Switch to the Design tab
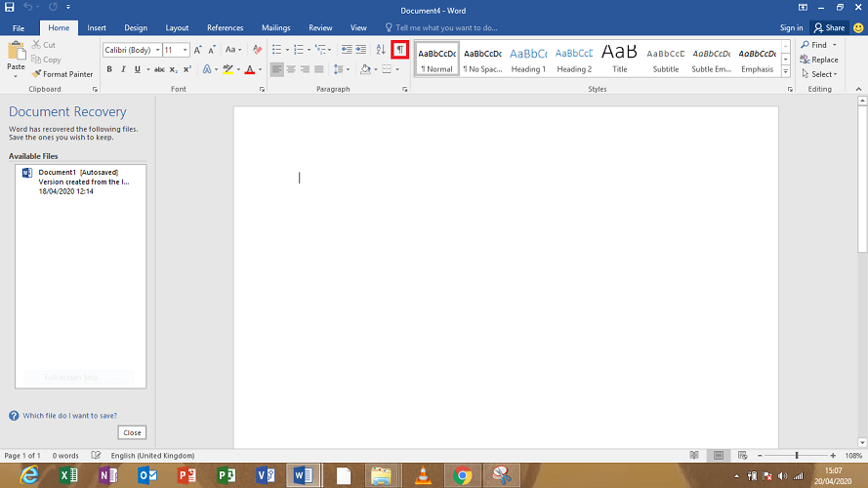The image size is (868, 488). point(136,27)
